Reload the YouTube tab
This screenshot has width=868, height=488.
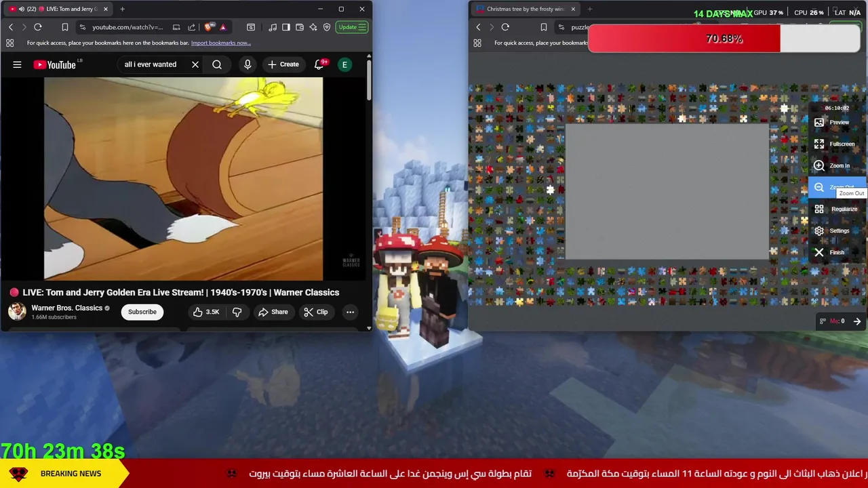pyautogui.click(x=38, y=27)
